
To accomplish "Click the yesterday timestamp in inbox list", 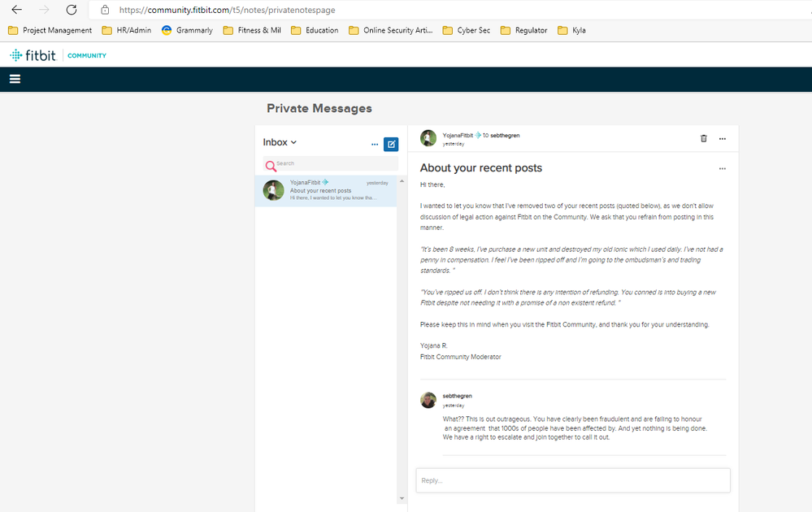I will coord(377,183).
